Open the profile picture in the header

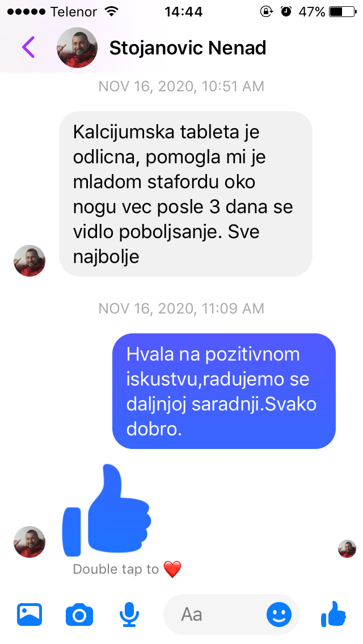77,48
